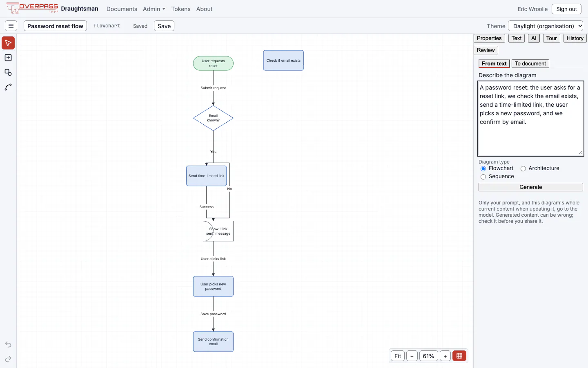The width and height of the screenshot is (588, 368).
Task: Sign out of the account
Action: pos(566,9)
